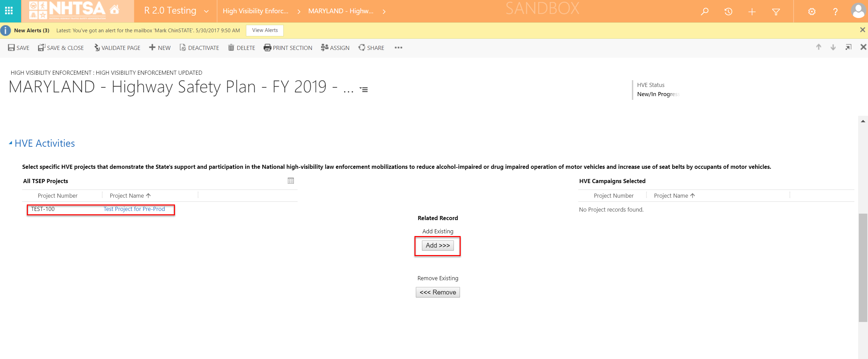Expand the R 2.0 Testing dropdown
Image resolution: width=868 pixels, height=359 pixels.
[x=206, y=11]
